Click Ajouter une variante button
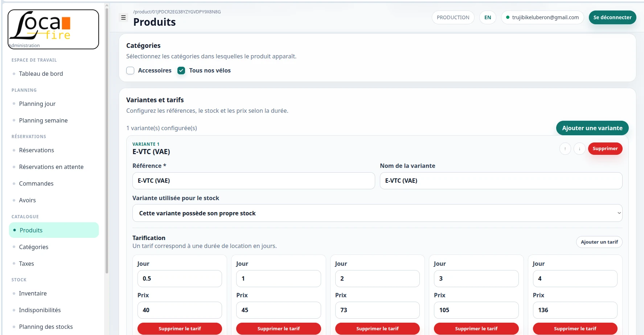 592,128
